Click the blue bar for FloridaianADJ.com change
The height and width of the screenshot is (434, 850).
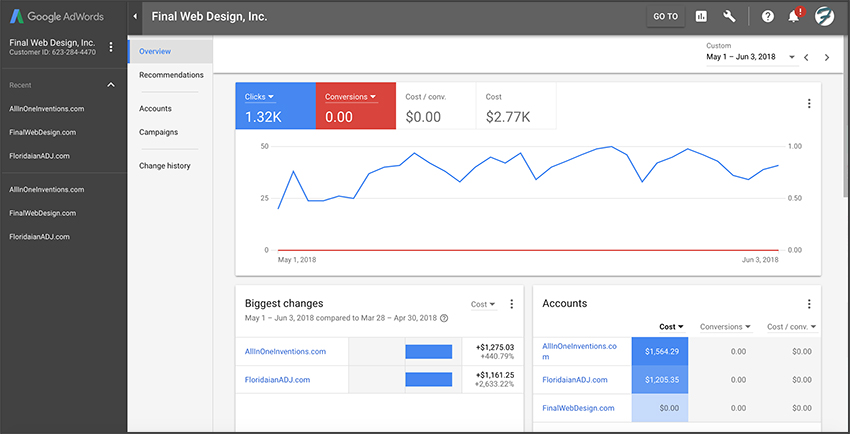(429, 379)
